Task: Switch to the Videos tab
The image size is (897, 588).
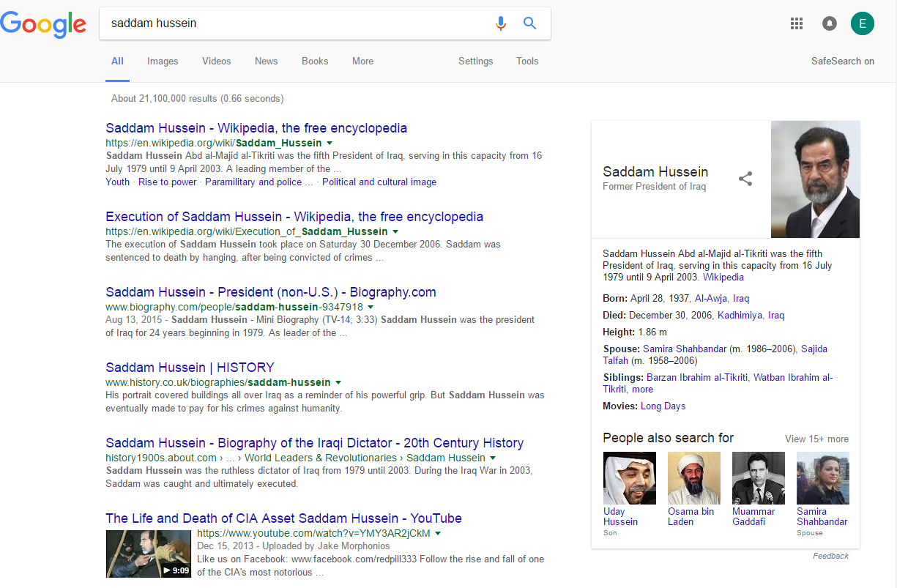Action: (x=217, y=62)
